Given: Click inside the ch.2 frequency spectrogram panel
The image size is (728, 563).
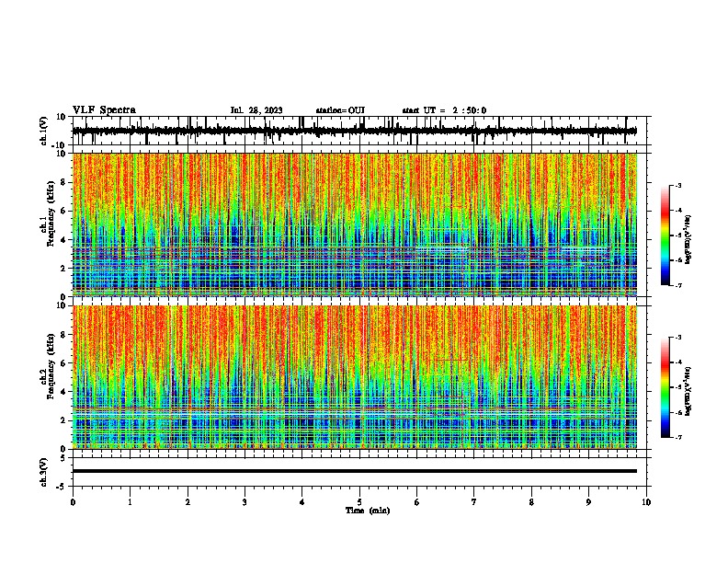Looking at the screenshot, I should tap(355, 377).
